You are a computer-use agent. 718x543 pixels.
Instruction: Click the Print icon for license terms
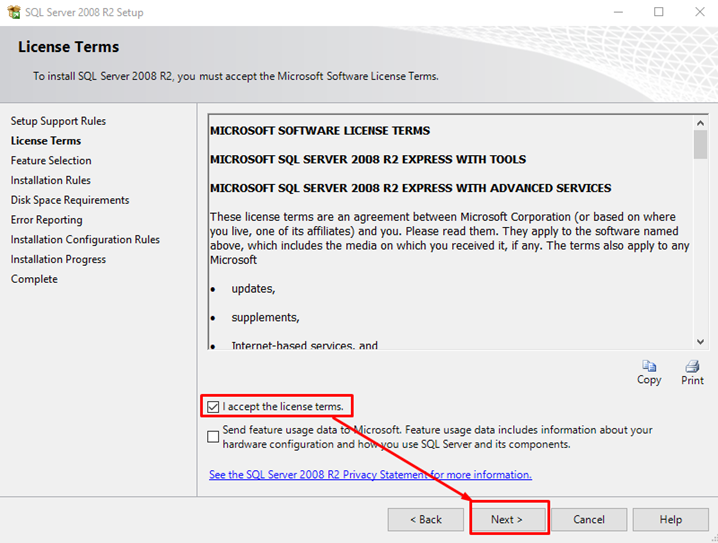pos(692,367)
